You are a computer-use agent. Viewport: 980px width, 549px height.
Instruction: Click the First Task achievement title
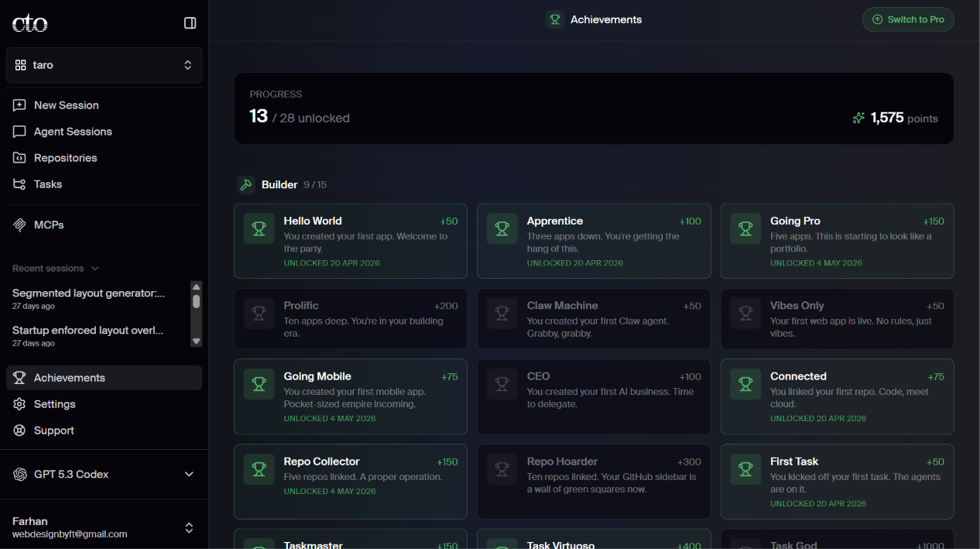(x=794, y=462)
